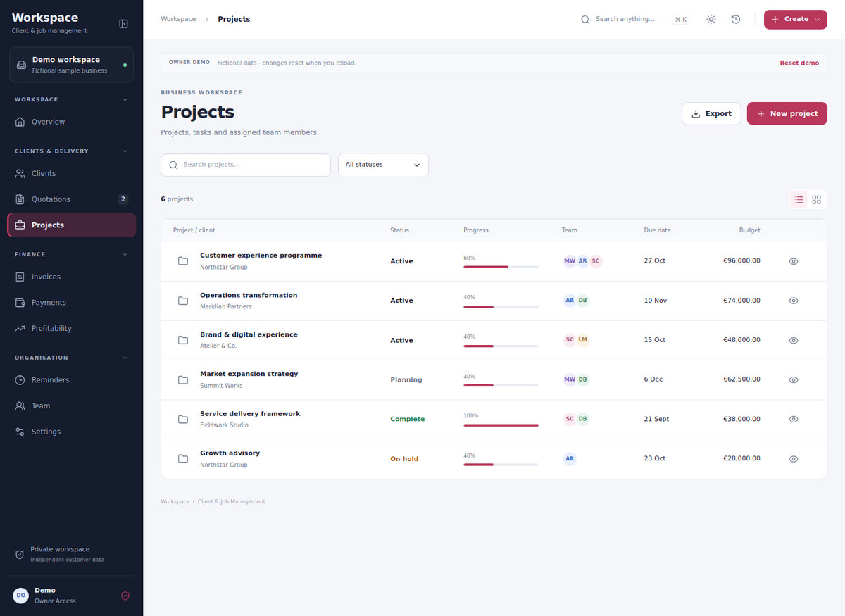Click the On hold status label
Viewport: 845px width, 616px height.
[404, 458]
